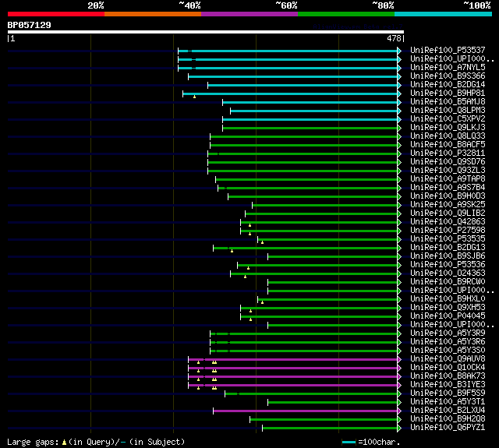Click the green alignment bar for UniRef100_A5Y3T1
The height and width of the screenshot is (448, 499).
click(x=333, y=403)
